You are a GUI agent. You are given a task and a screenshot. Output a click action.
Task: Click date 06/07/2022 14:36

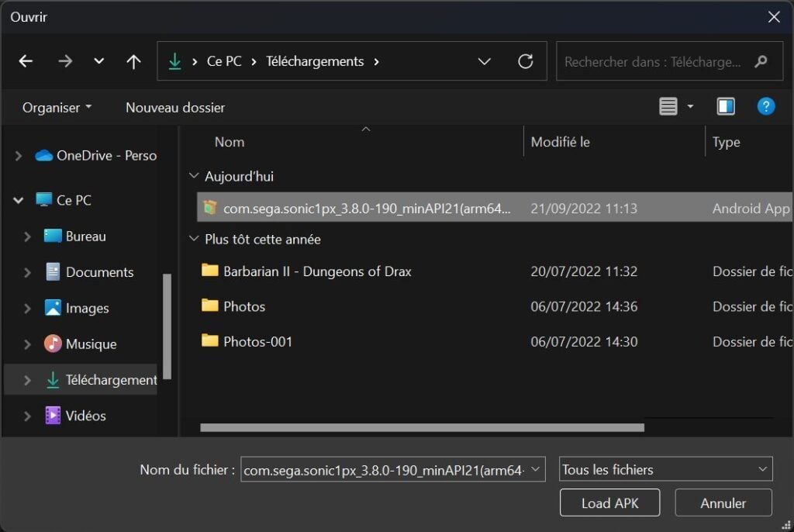[x=584, y=306]
